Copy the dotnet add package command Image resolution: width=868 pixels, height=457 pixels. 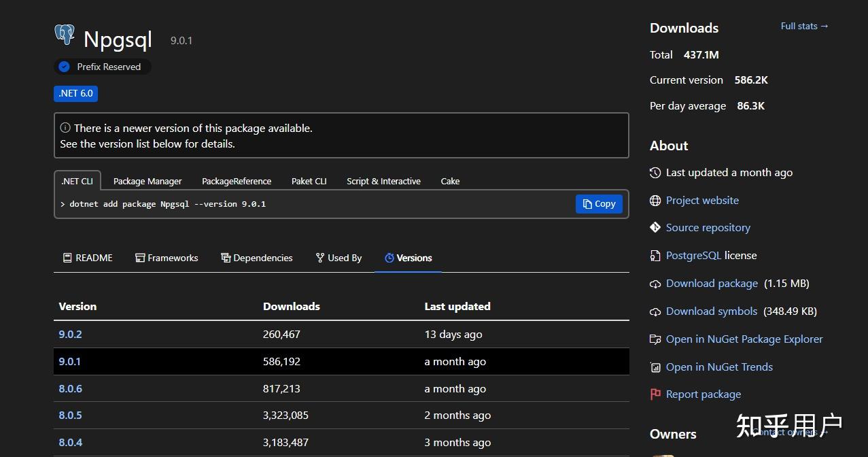[598, 203]
